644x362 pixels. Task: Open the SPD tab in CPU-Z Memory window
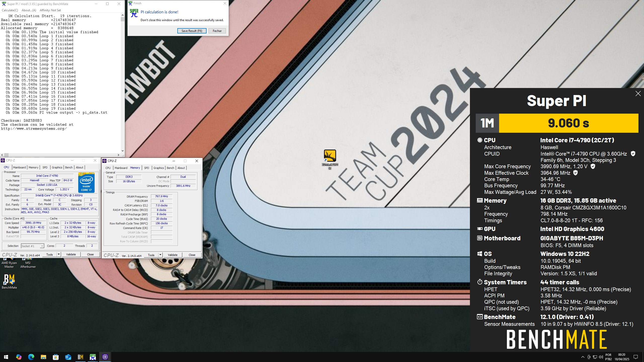(147, 168)
